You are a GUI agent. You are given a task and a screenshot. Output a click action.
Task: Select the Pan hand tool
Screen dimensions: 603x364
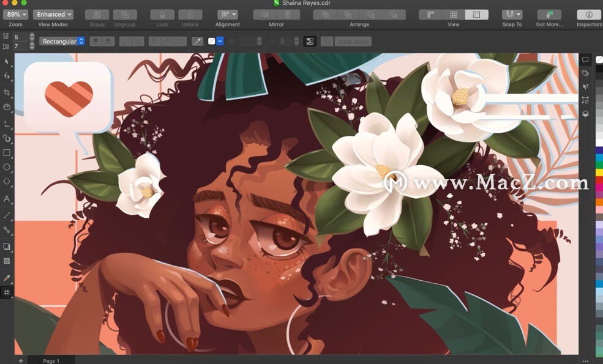(x=7, y=107)
